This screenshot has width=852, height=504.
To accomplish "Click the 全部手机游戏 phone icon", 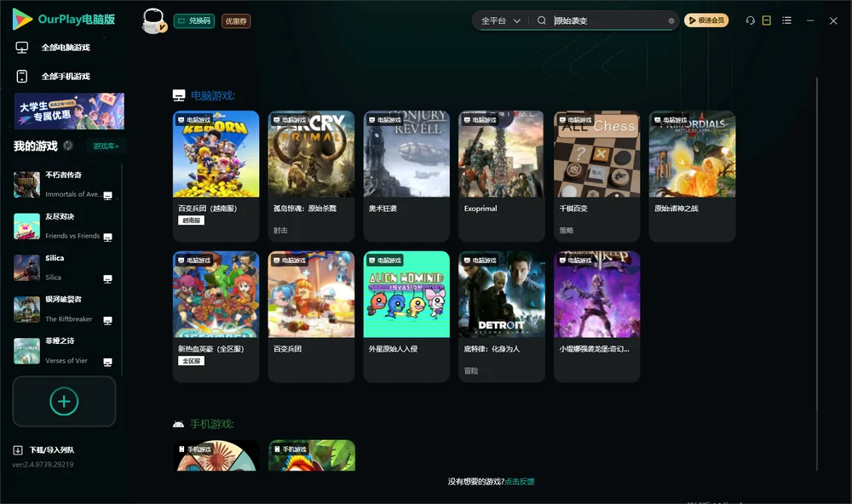I will pyautogui.click(x=22, y=77).
